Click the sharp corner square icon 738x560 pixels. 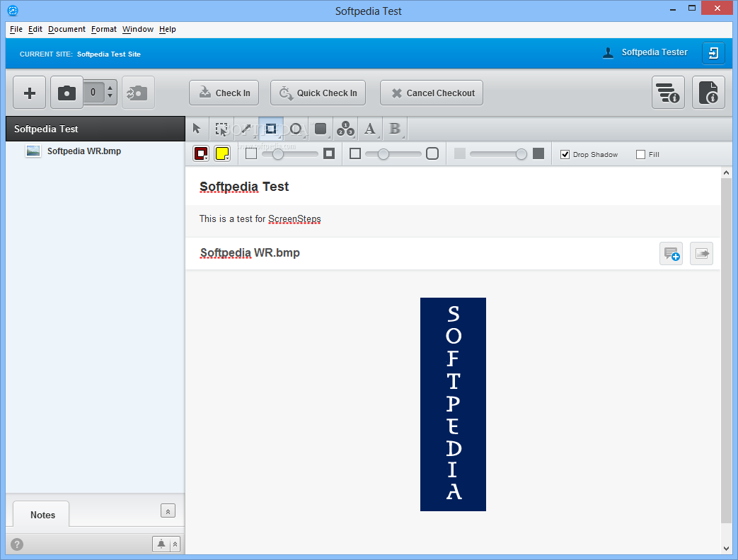tap(355, 153)
